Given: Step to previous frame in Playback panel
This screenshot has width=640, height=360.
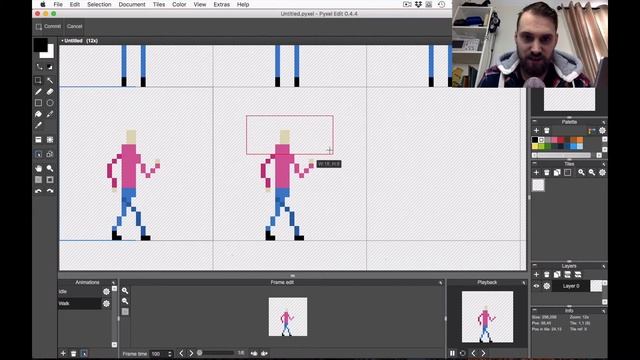Looking at the screenshot, I should [473, 353].
